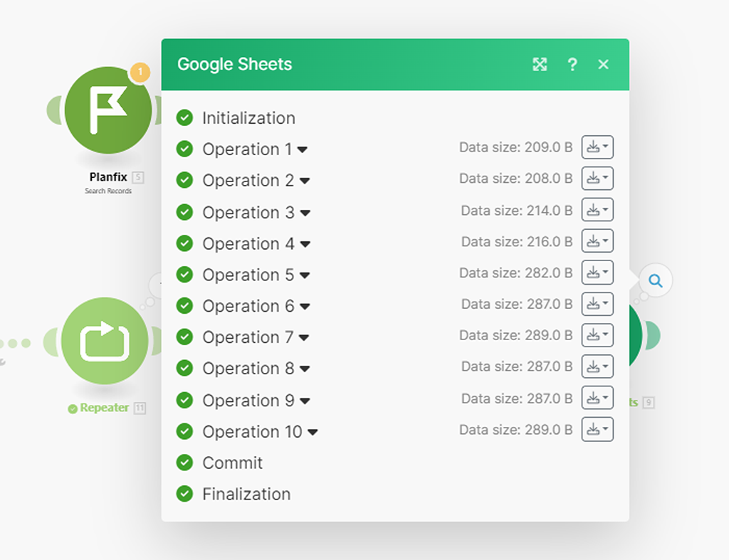Click Operation 10 data size 289.0 B
Screen dimensions: 729x560
click(515, 430)
